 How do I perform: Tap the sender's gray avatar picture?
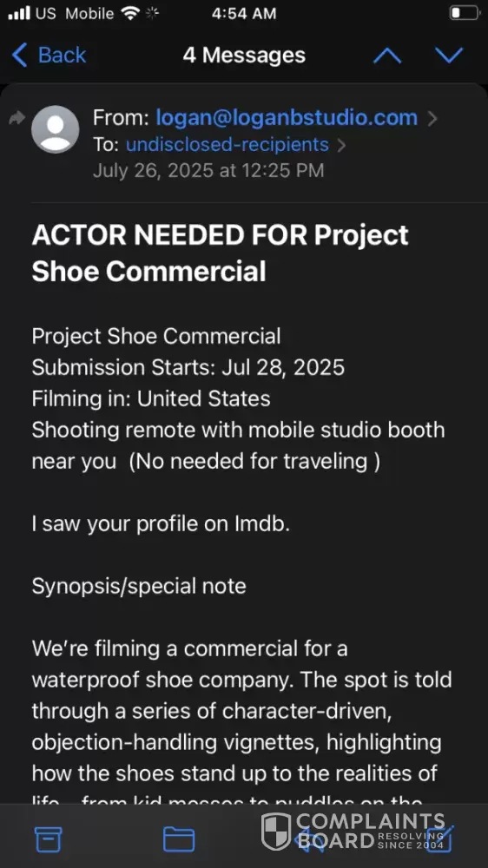[55, 129]
